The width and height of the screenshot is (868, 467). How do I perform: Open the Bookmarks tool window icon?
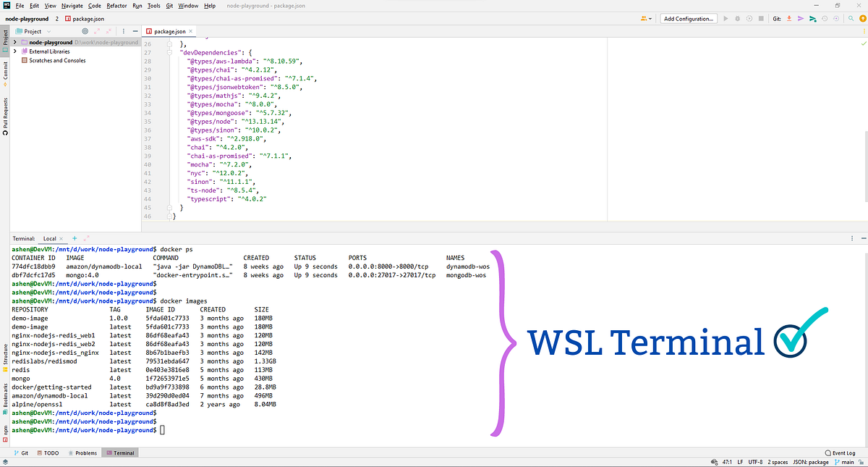pyautogui.click(x=5, y=395)
